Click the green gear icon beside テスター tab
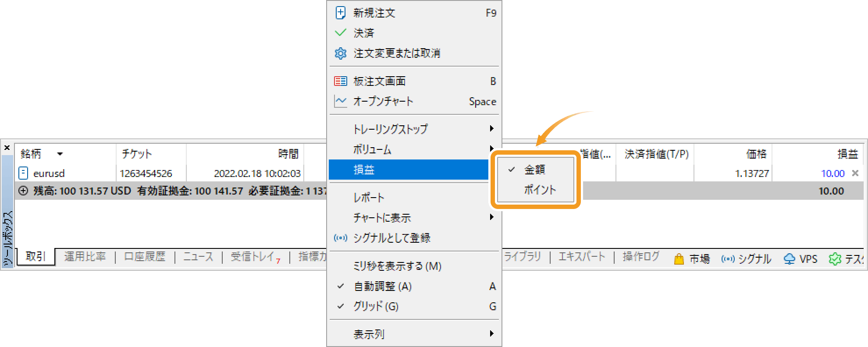 point(835,259)
